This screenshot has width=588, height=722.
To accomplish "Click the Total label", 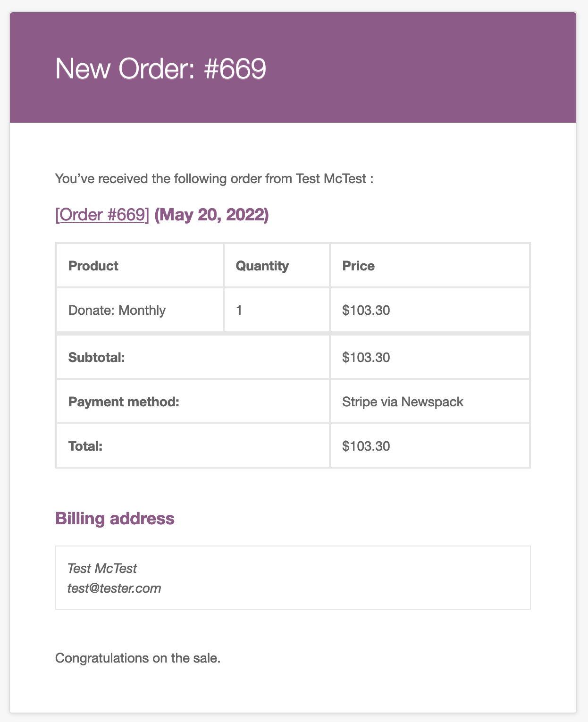I will pos(85,446).
